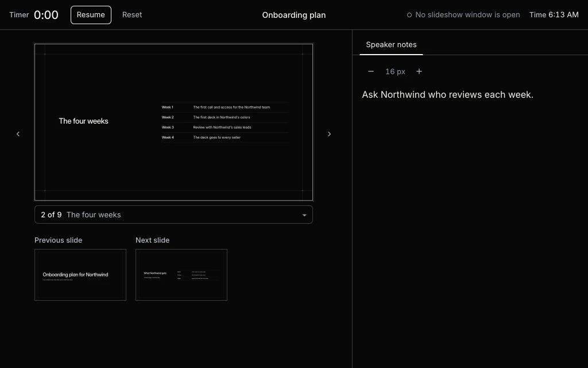588x368 pixels.
Task: Click the 0:00 timer readout
Action: 46,15
